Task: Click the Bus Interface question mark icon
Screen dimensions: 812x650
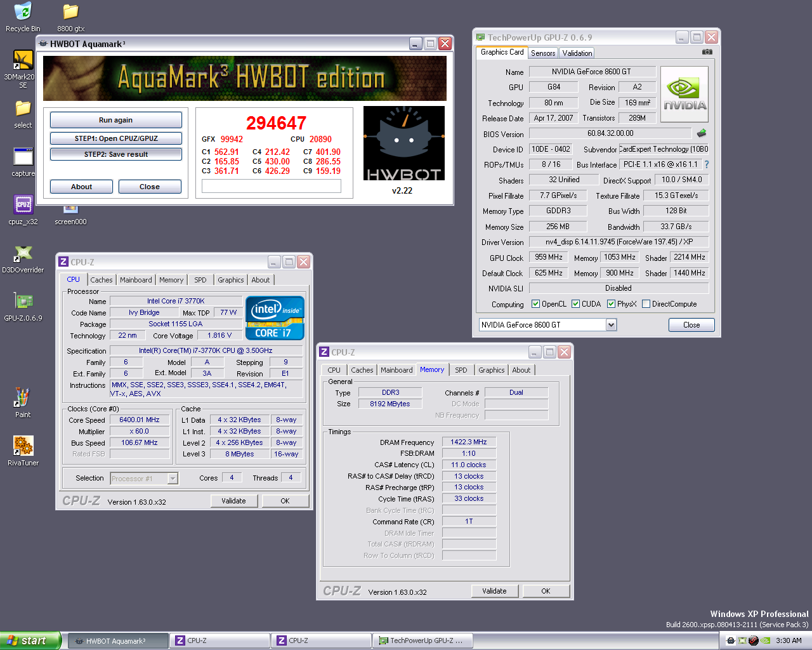Action: (x=707, y=164)
